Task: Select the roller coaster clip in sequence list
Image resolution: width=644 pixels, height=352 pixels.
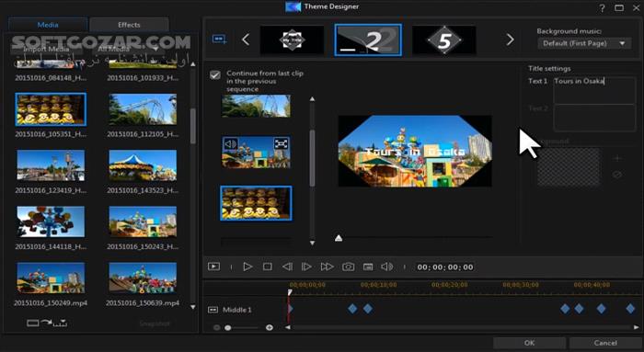Action: point(256,107)
